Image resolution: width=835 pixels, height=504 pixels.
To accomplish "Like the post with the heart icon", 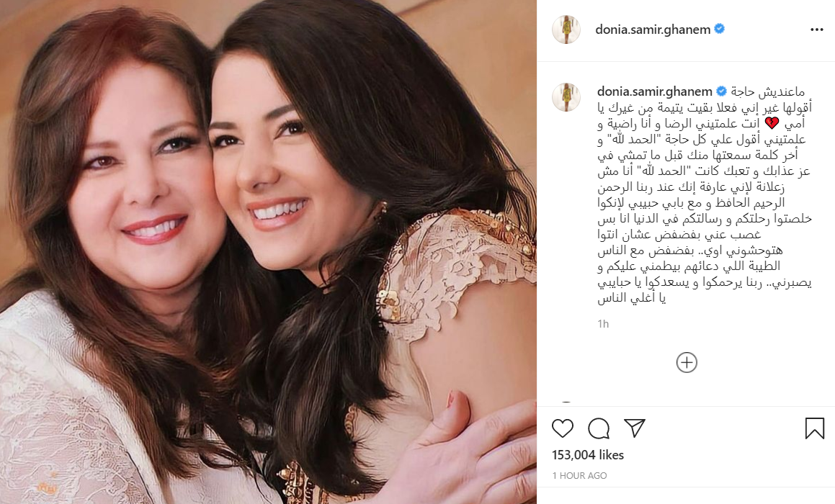I will tap(563, 428).
